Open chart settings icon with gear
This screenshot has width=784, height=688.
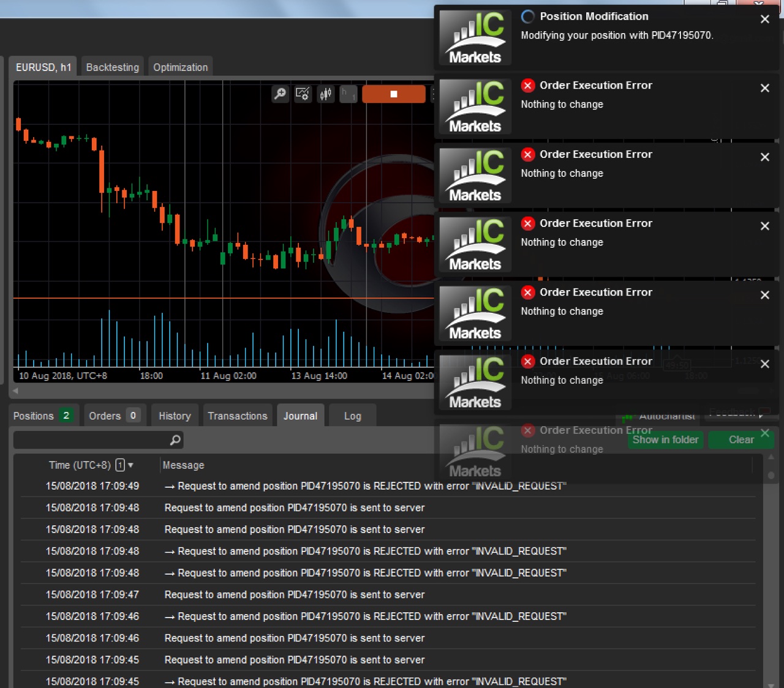(x=303, y=94)
